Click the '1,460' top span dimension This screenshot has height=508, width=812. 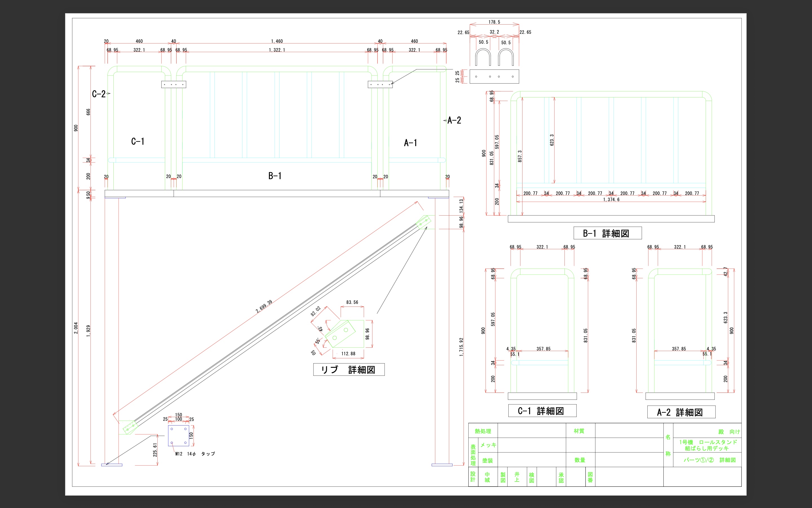(x=277, y=41)
